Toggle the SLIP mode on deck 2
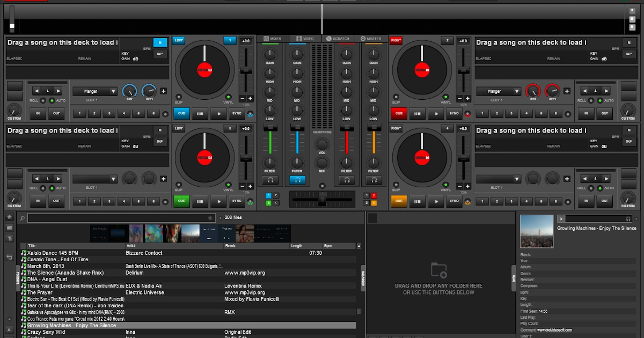This screenshot has width=644, height=338. click(396, 97)
